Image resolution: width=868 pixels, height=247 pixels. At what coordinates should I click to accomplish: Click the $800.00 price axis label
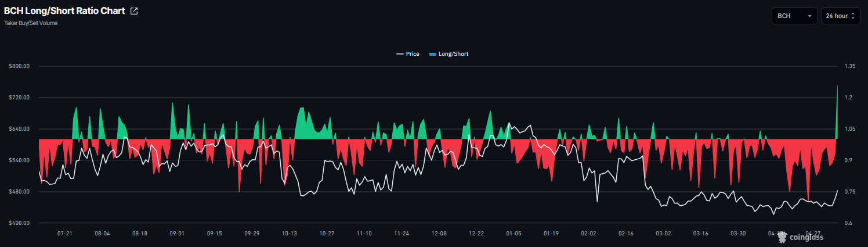(19, 66)
